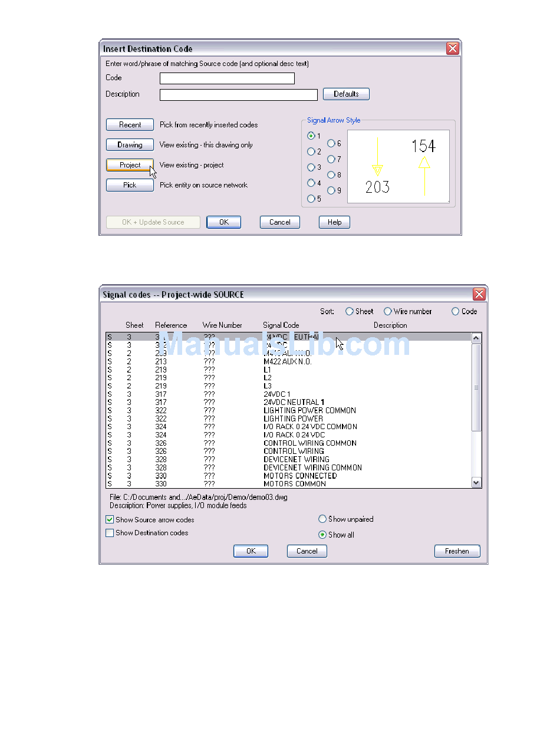
Task: Open Help in Insert Destination Code dialog
Action: tap(334, 222)
